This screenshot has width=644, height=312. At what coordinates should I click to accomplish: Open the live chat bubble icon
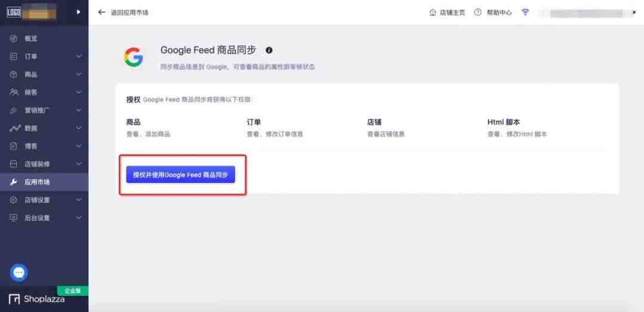coord(19,273)
